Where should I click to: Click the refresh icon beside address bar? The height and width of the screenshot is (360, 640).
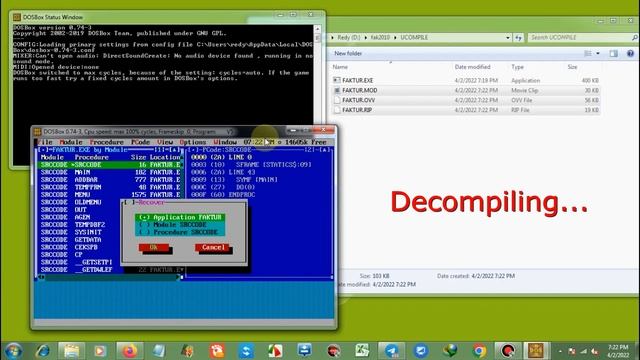point(518,38)
